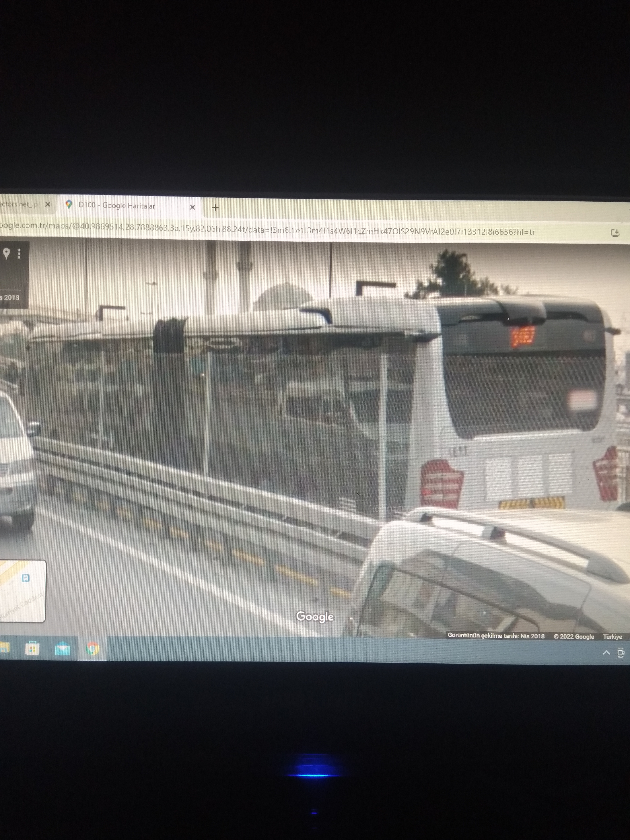Click the © 2022 Google copyright link
The image size is (630, 840).
click(x=573, y=636)
